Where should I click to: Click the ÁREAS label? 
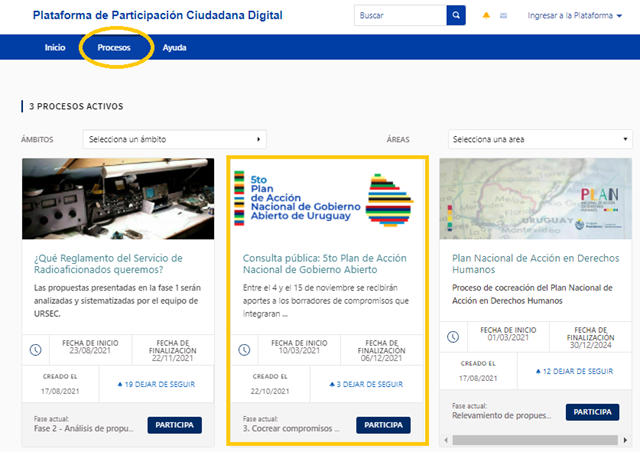click(x=398, y=140)
